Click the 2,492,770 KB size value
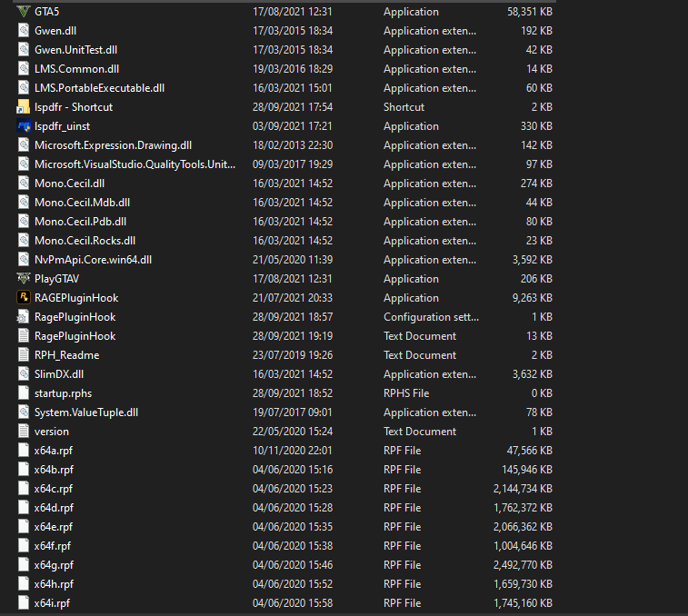 pyautogui.click(x=523, y=565)
